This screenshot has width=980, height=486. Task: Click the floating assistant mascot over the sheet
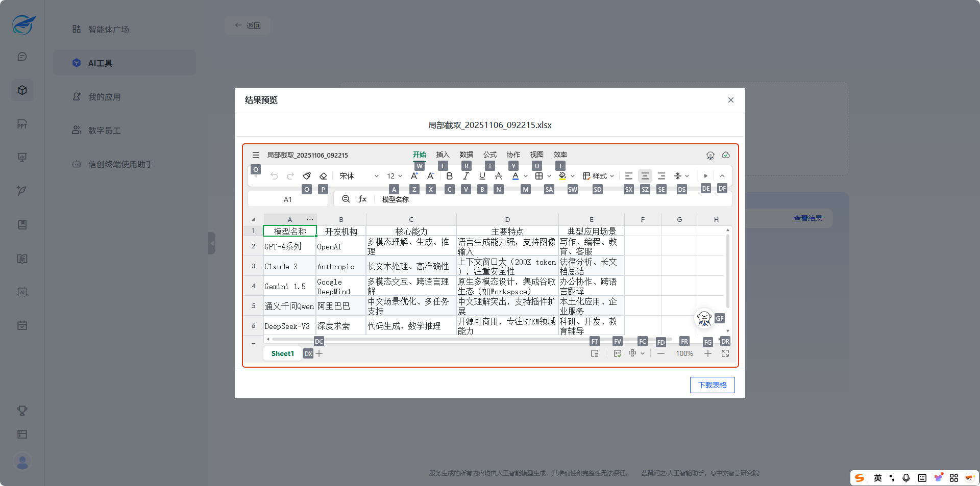coord(704,318)
